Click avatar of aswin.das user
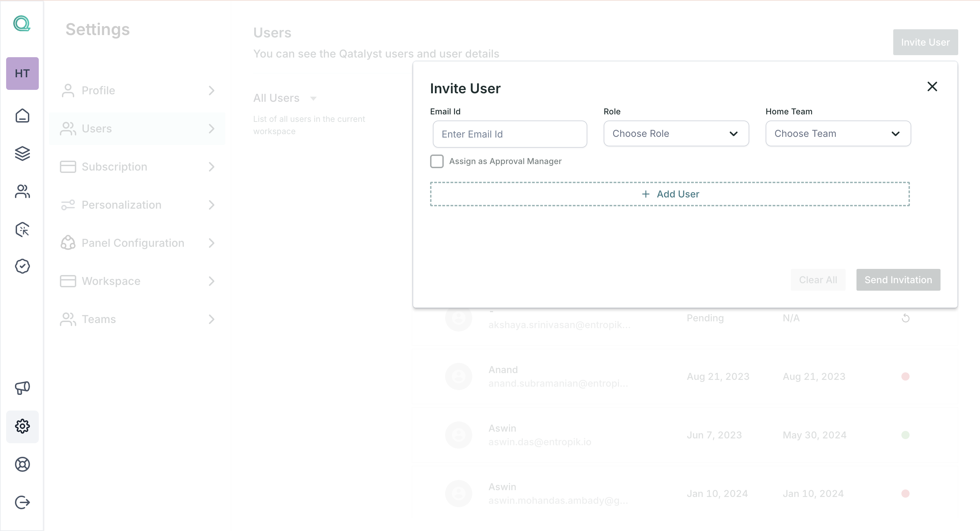980x531 pixels. [x=459, y=435]
